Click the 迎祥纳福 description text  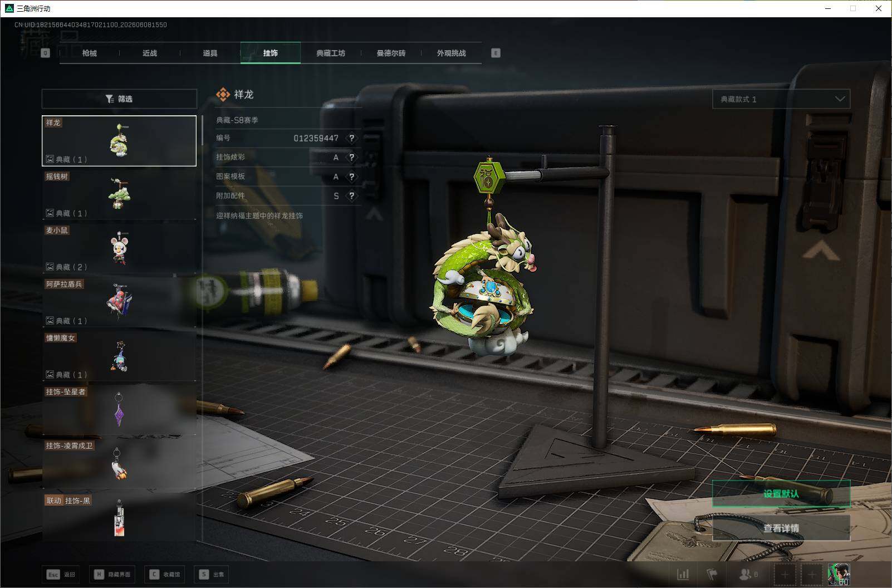click(x=259, y=215)
